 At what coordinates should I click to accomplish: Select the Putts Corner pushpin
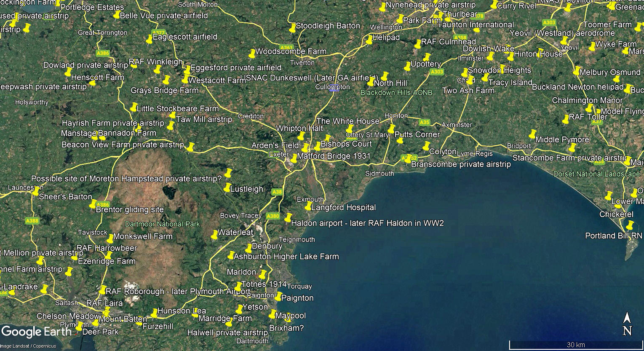coord(391,129)
